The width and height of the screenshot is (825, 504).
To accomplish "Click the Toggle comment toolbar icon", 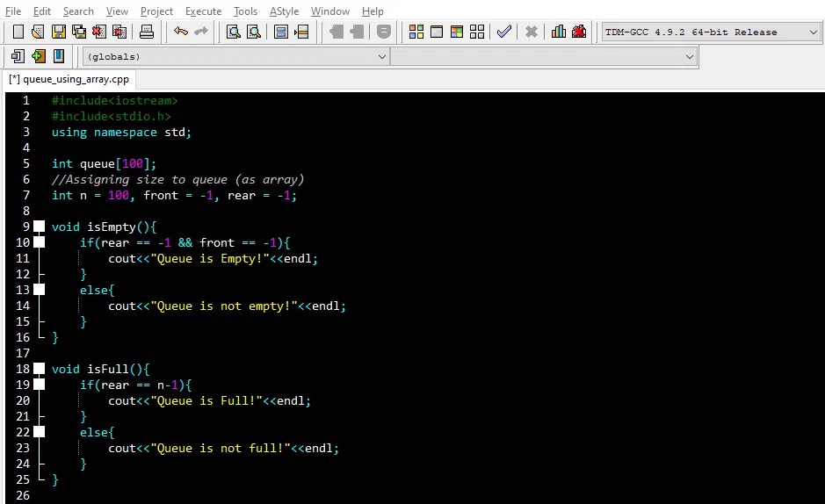I will point(384,32).
